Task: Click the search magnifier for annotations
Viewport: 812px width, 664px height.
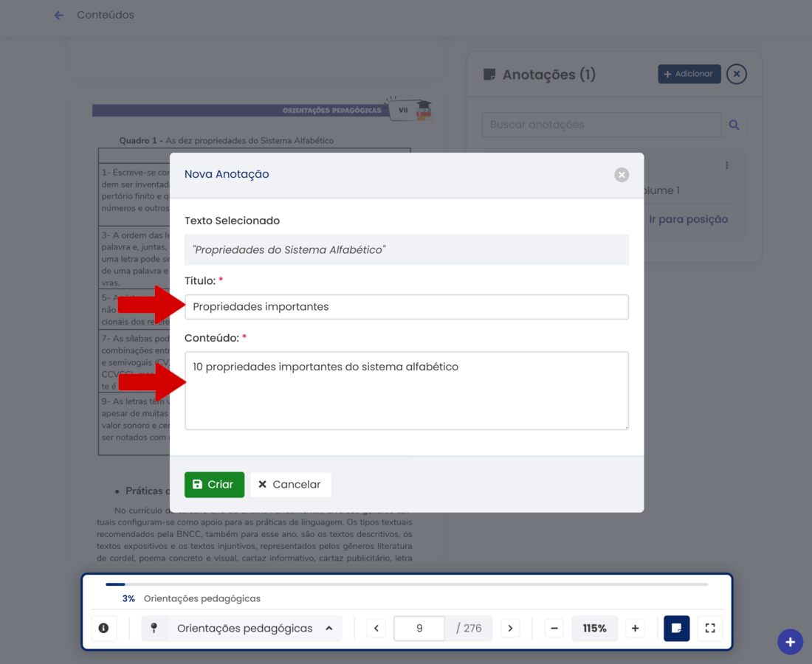Action: [734, 125]
